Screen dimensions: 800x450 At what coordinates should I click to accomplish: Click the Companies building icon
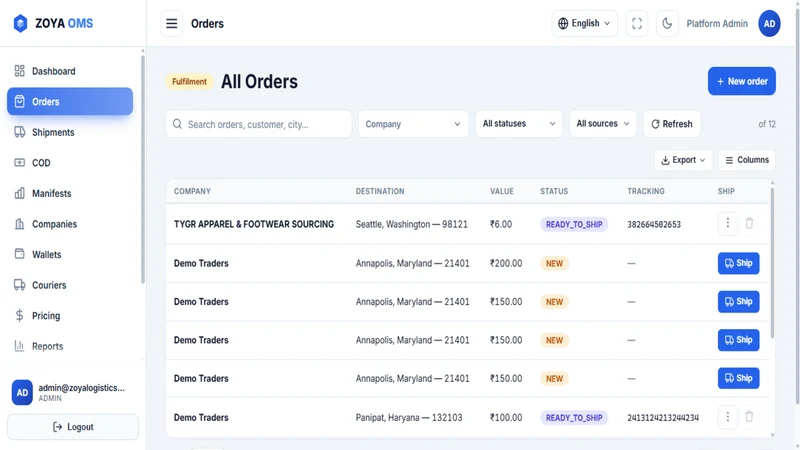[19, 224]
